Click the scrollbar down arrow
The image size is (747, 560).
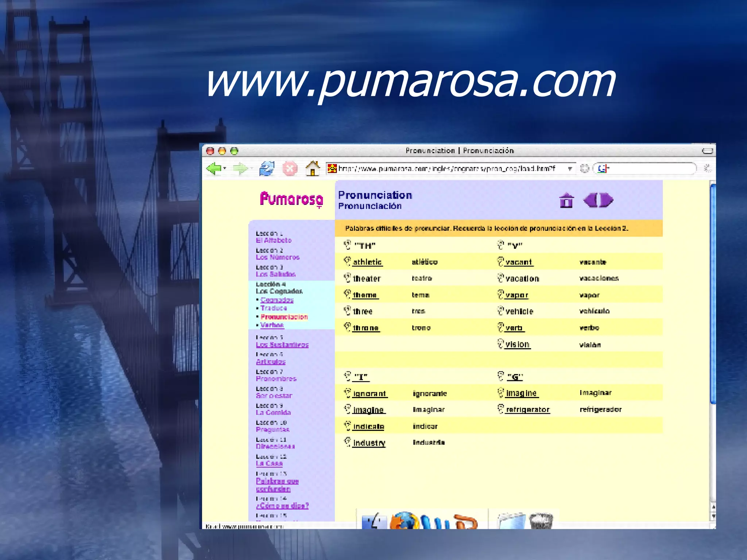click(713, 516)
